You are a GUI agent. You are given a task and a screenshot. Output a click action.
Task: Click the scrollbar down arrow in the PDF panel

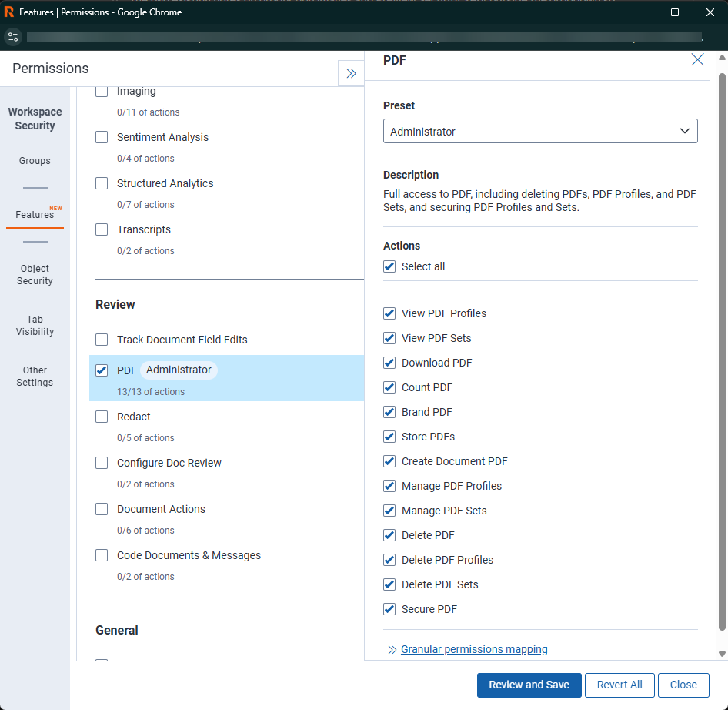coord(722,654)
